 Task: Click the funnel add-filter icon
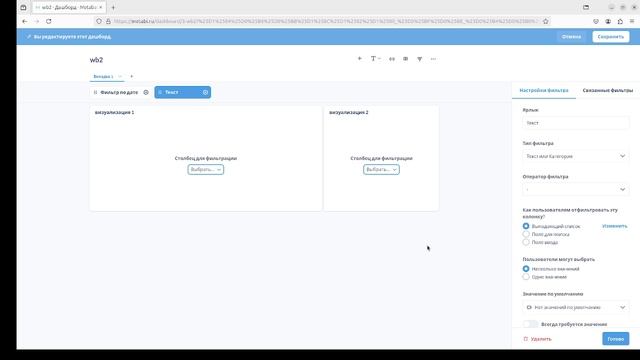coord(419,59)
